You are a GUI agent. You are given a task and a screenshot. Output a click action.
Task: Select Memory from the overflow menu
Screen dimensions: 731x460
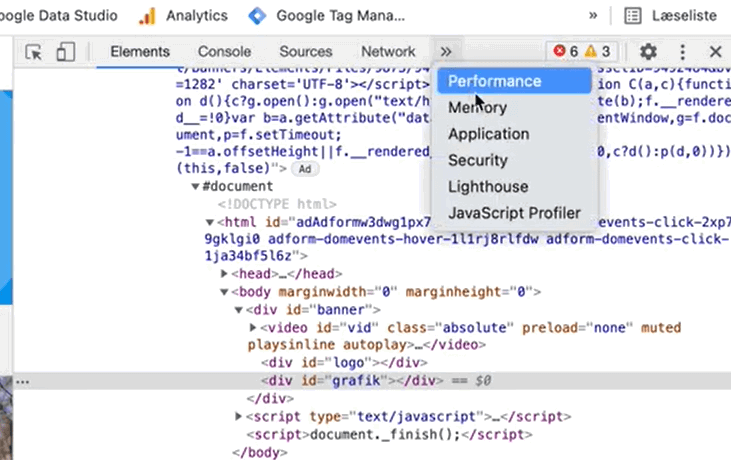point(514,108)
